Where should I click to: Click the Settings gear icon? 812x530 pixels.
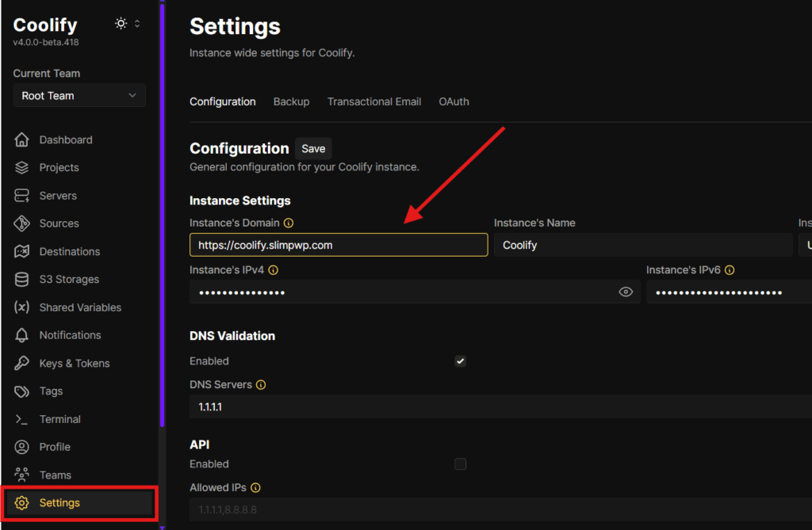(21, 503)
